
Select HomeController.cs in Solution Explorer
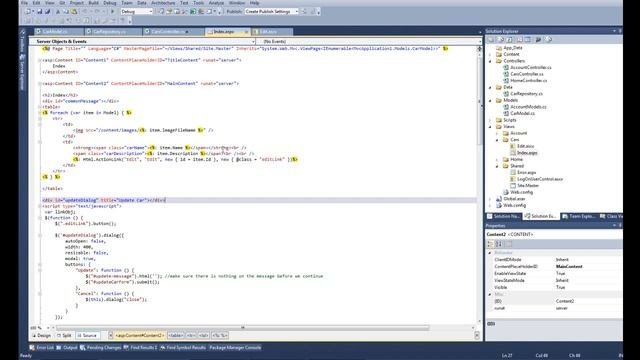point(528,81)
